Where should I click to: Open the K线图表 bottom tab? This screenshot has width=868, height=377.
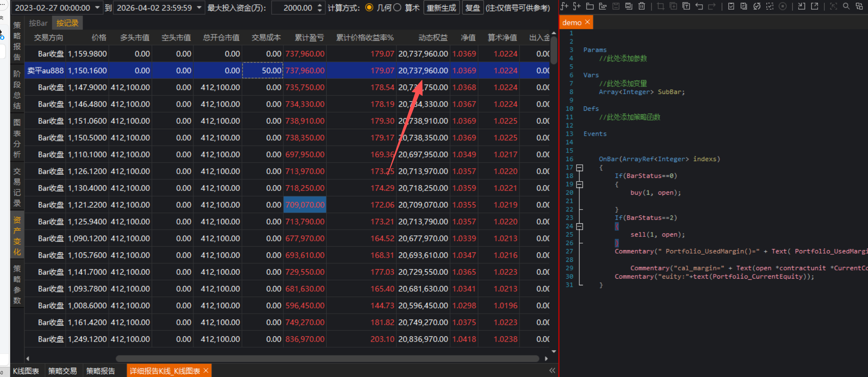pos(26,371)
